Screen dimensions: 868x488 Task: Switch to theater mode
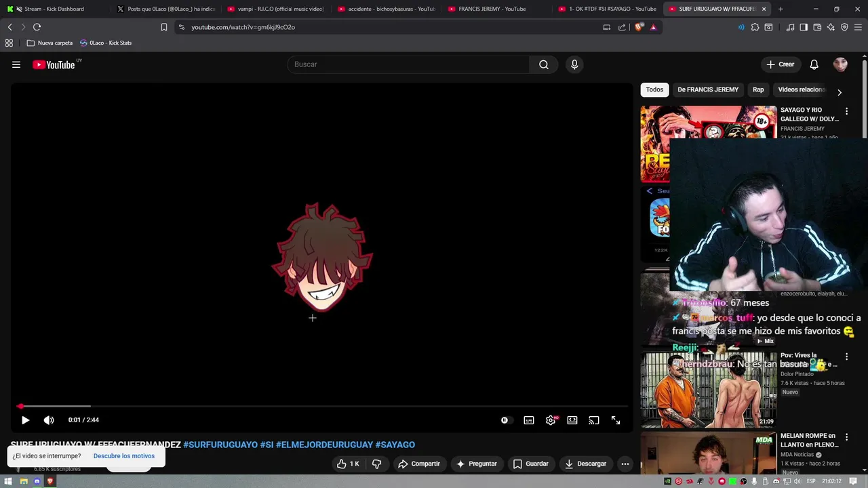pos(572,420)
